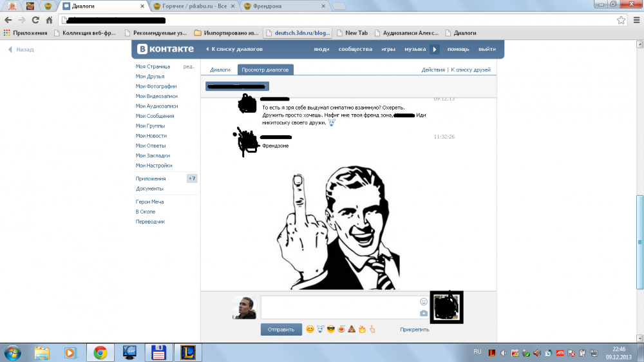Viewport: 644px width, 362px height.
Task: Open Мои Сообщения in the sidebar
Action: tap(155, 116)
